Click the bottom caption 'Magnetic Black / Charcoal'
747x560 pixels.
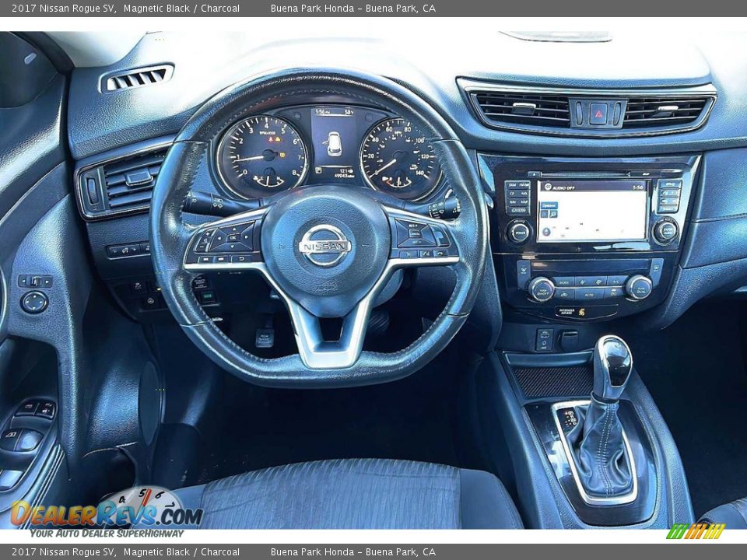click(181, 552)
